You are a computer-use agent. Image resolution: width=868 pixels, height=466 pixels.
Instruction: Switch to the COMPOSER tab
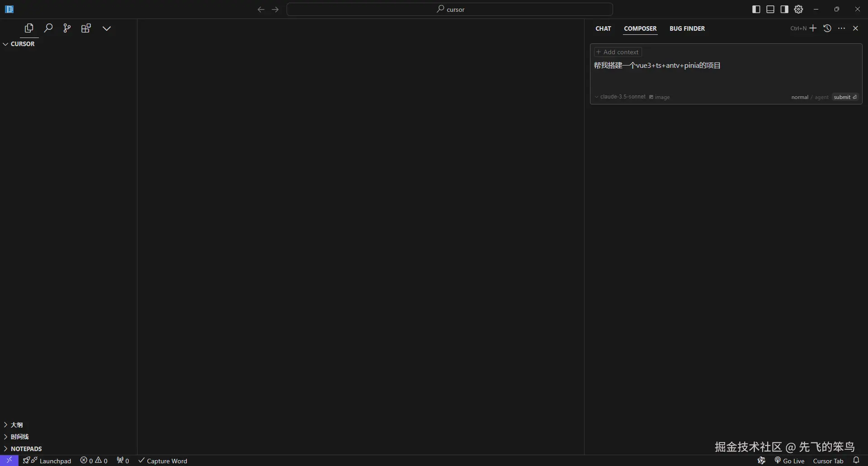(x=640, y=28)
